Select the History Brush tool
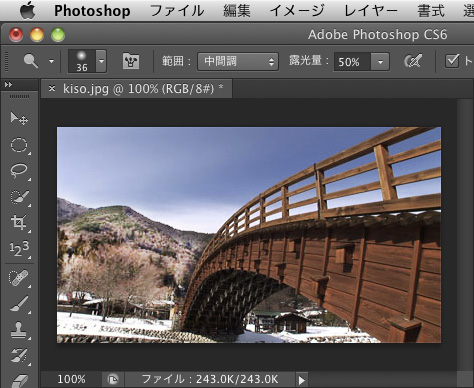 (19, 356)
